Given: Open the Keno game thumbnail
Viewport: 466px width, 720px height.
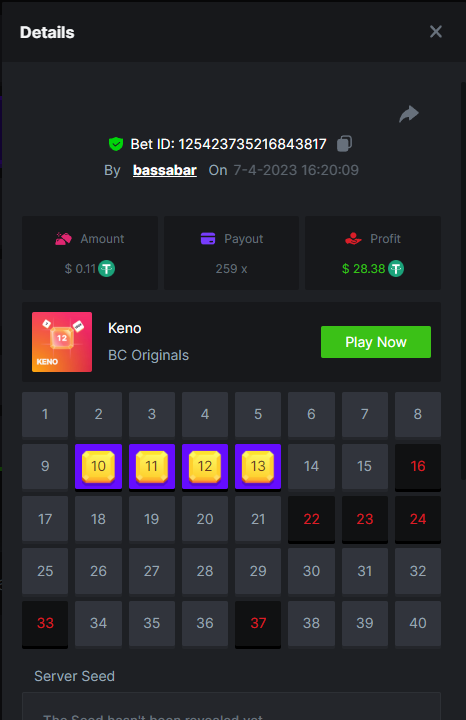Looking at the screenshot, I should tap(62, 342).
